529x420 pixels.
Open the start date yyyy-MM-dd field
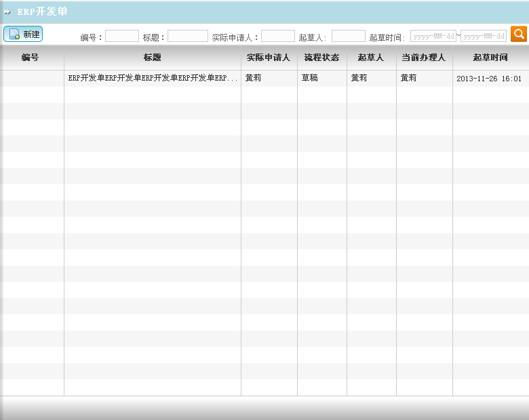[x=433, y=36]
